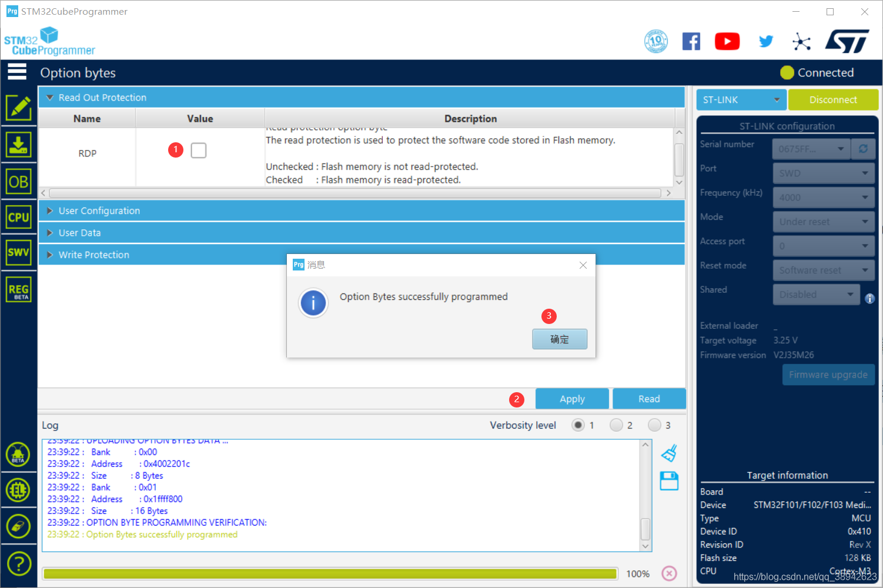Click the Firmware upgrade button
Viewport: 883px width, 588px height.
point(828,375)
